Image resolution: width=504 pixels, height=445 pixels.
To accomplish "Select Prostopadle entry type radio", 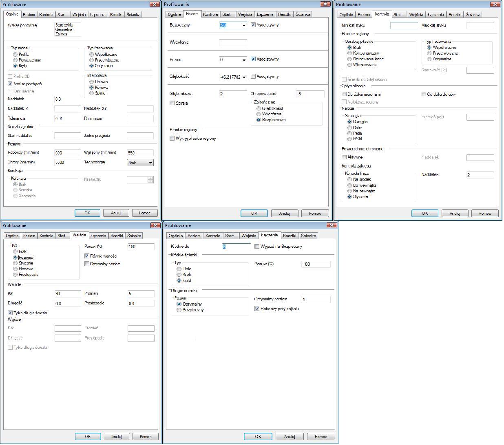I will click(x=15, y=274).
